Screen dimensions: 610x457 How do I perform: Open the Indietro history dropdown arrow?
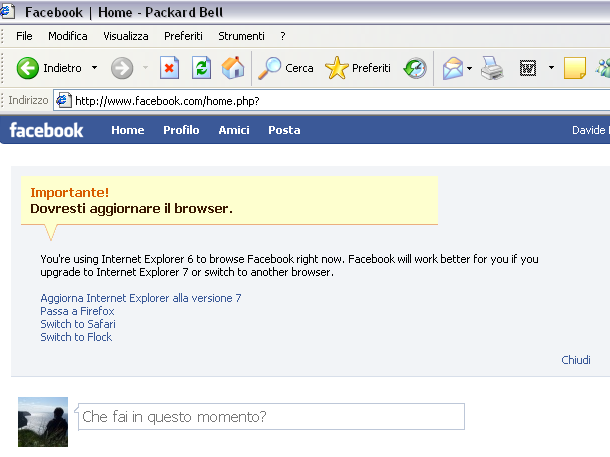95,68
